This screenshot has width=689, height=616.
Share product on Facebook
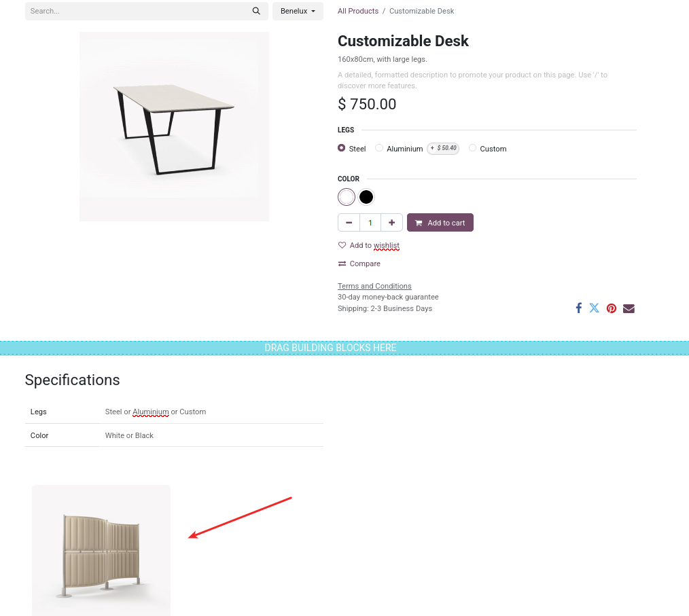579,308
